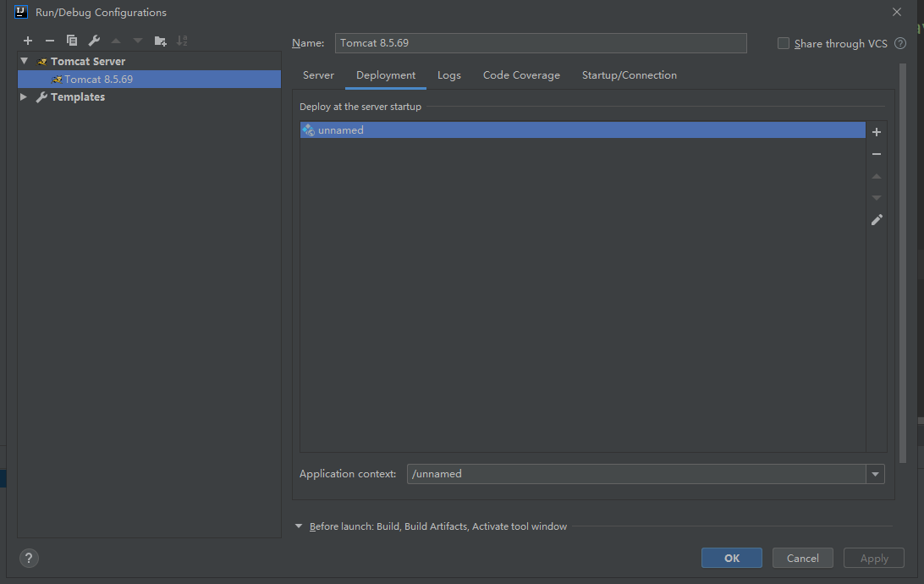Switch to the Server tab

coord(318,75)
